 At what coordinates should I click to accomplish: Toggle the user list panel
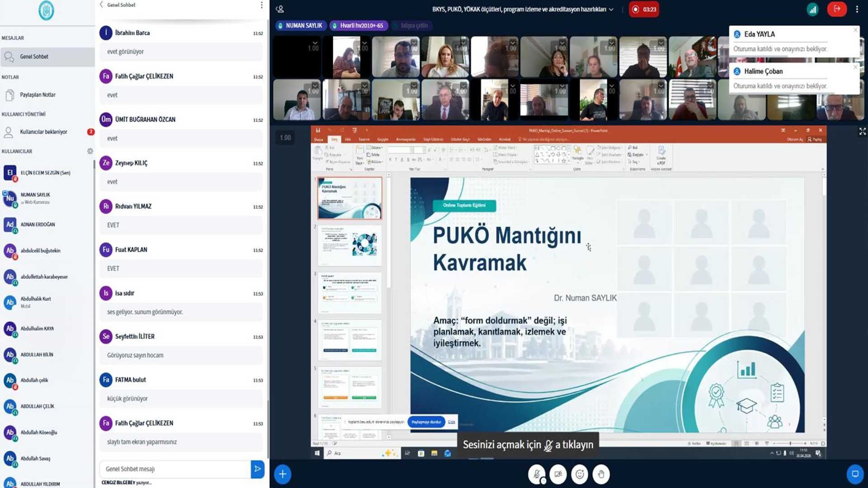[x=280, y=9]
